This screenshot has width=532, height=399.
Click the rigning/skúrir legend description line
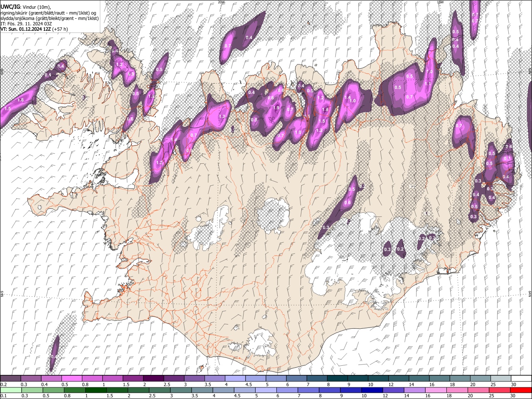48,12
